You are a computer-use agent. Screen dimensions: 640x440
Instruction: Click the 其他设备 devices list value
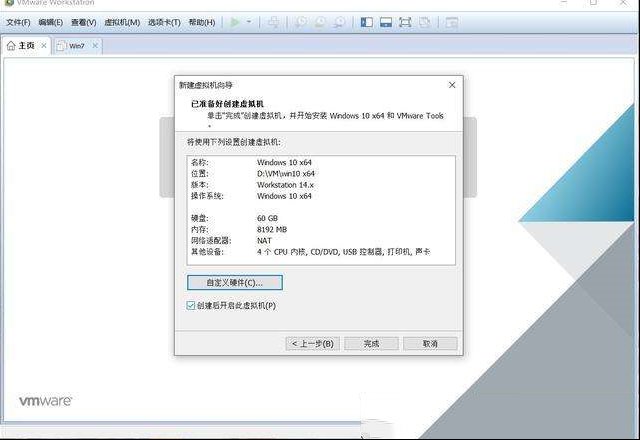(343, 252)
